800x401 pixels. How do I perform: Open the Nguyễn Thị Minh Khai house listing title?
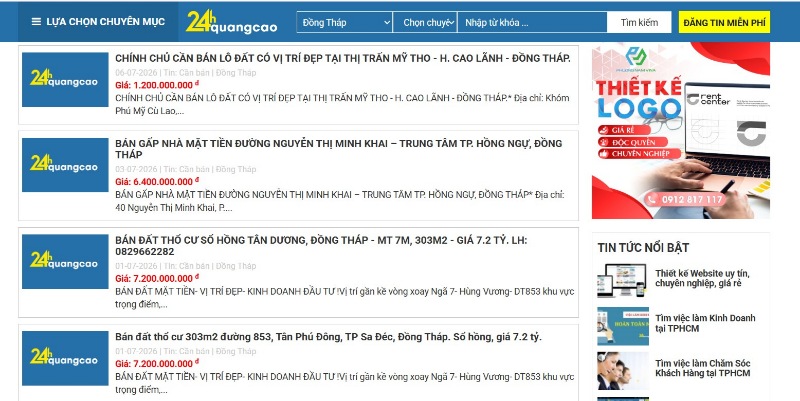point(339,149)
